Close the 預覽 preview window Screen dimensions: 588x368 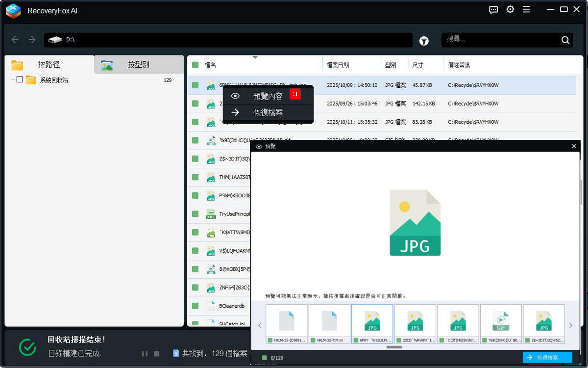573,146
